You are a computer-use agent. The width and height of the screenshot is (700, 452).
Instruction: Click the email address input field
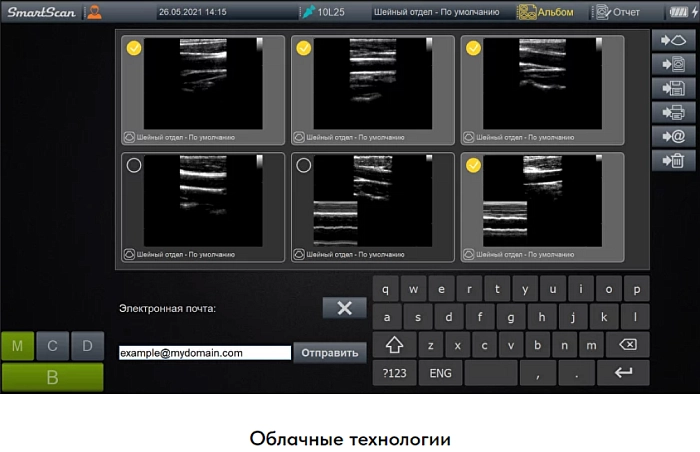(x=204, y=353)
